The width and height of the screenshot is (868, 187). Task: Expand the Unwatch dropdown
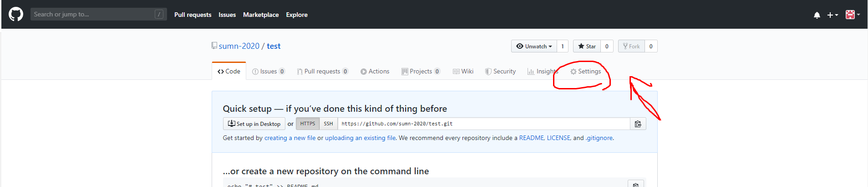[x=534, y=46]
